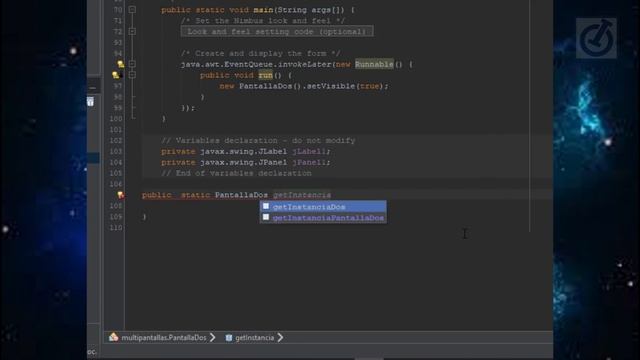This screenshot has height=360, width=640.
Task: Click 'javax.swing.JLabel' type in line 103
Action: coord(244,151)
